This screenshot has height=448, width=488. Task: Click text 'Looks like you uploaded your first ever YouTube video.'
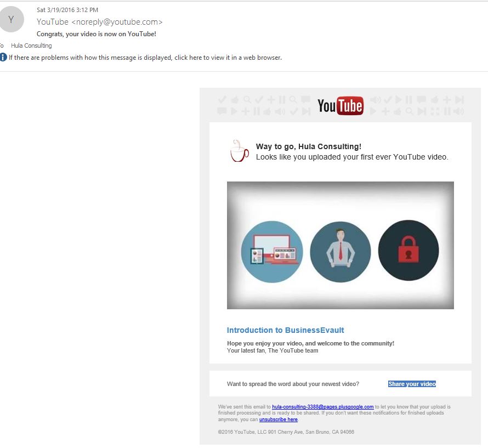[x=352, y=157]
